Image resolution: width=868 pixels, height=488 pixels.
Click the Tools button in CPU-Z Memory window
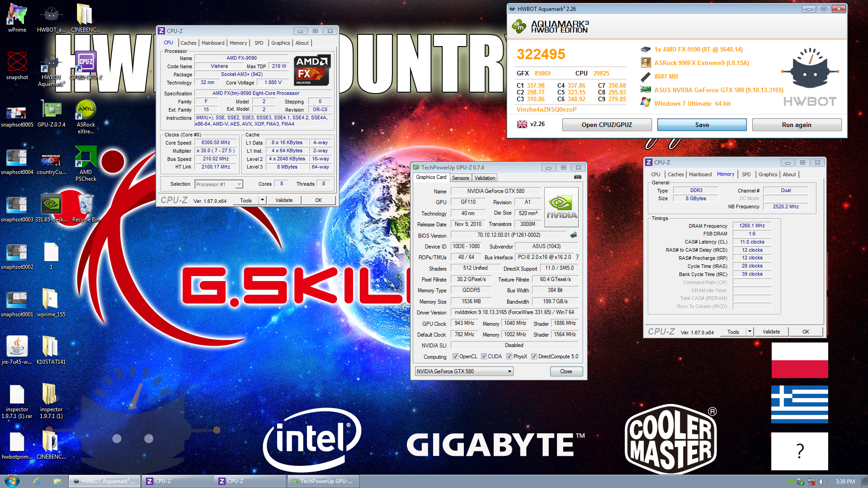(733, 332)
